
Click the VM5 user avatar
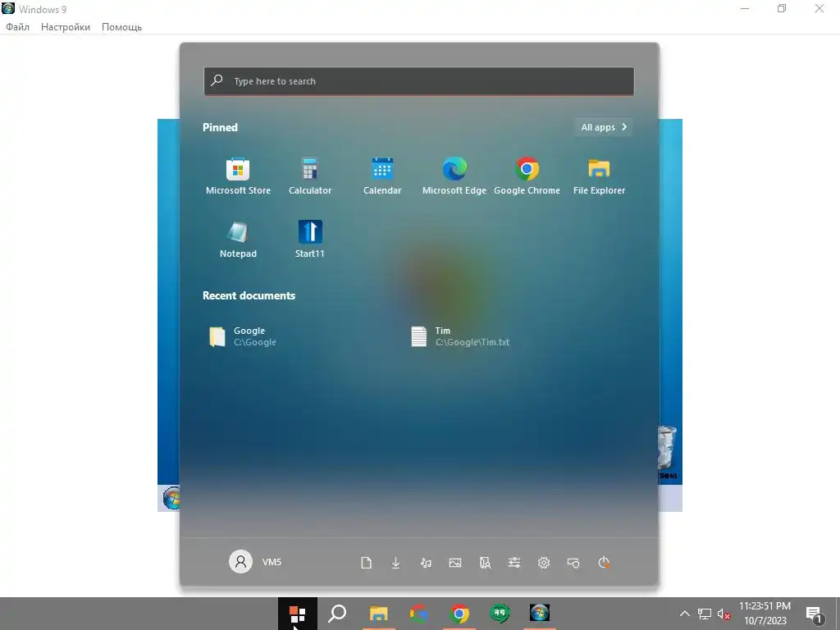[240, 561]
